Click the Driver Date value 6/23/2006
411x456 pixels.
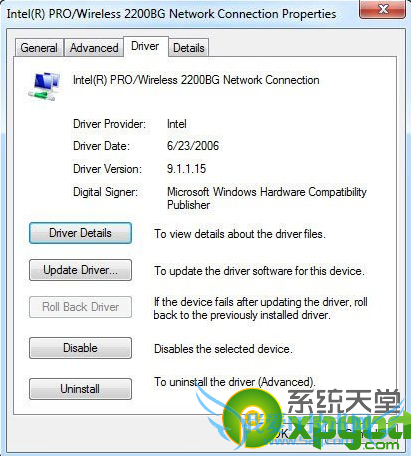click(193, 146)
